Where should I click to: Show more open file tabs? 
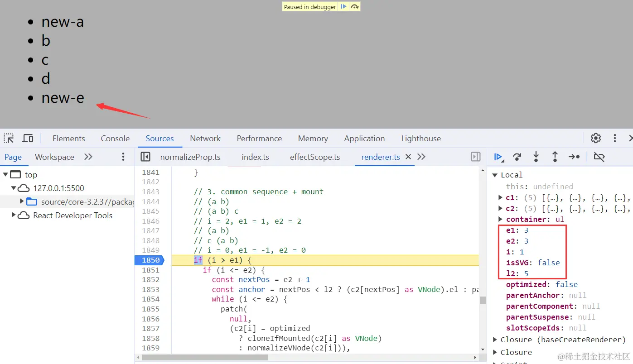point(421,157)
